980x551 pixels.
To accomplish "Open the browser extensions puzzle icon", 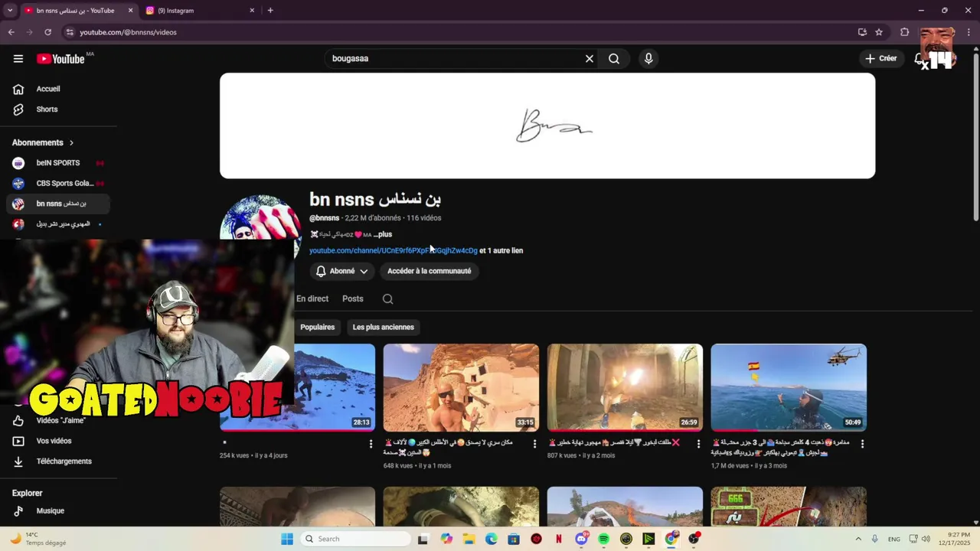I will pyautogui.click(x=904, y=32).
